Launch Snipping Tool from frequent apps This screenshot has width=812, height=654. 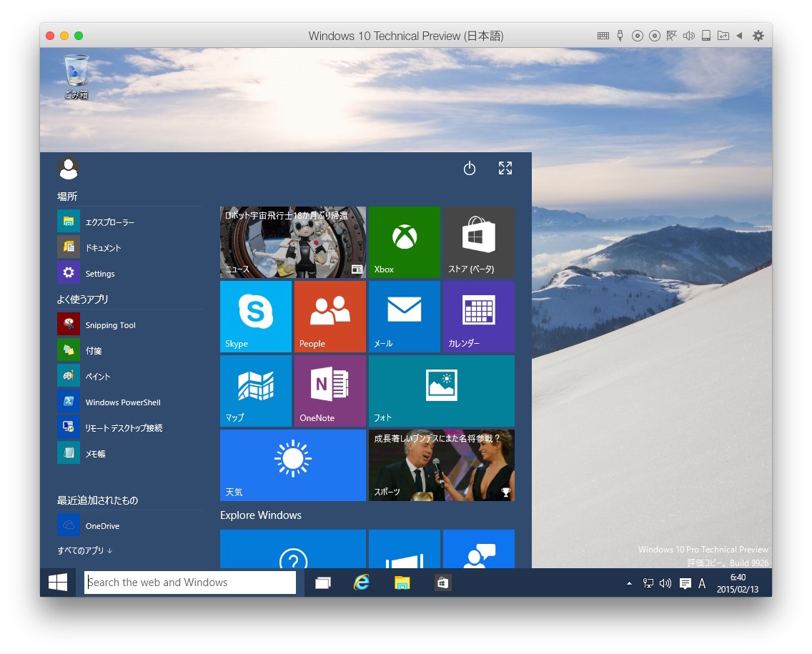coord(129,324)
